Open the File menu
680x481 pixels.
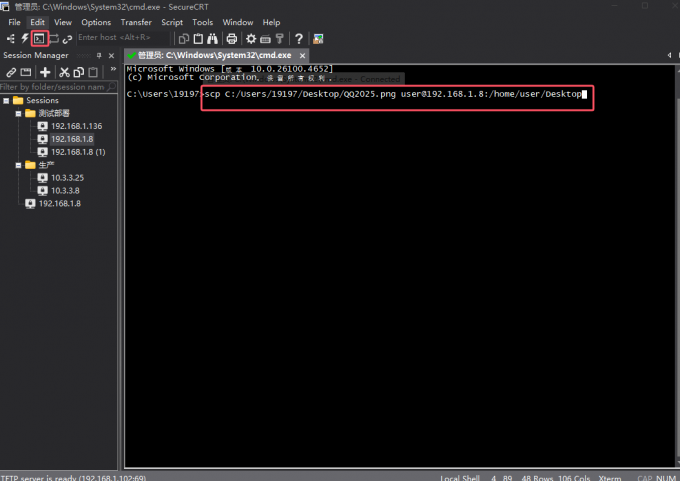[14, 22]
